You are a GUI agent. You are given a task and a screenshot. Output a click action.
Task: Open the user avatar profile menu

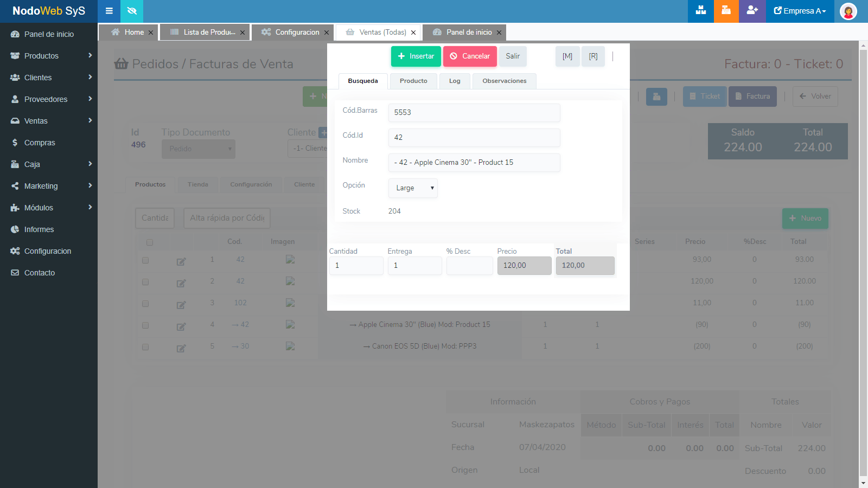[848, 11]
